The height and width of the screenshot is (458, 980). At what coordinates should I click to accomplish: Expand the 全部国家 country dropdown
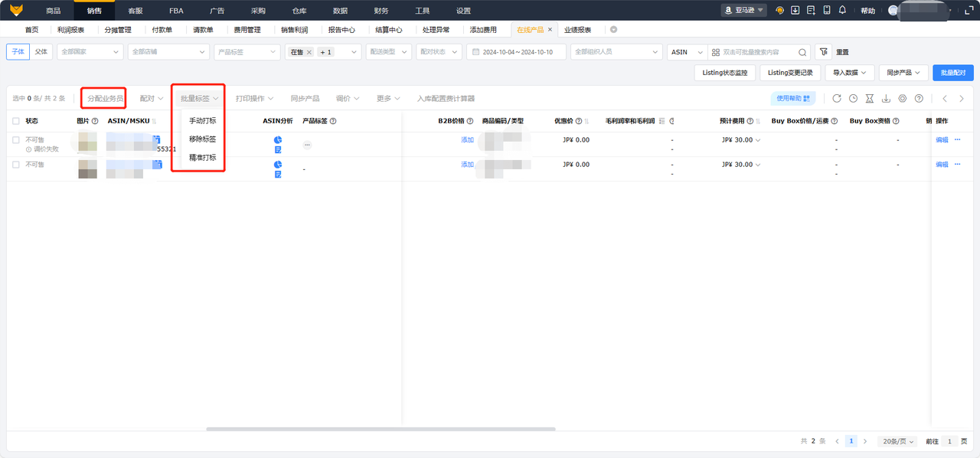[x=90, y=52]
